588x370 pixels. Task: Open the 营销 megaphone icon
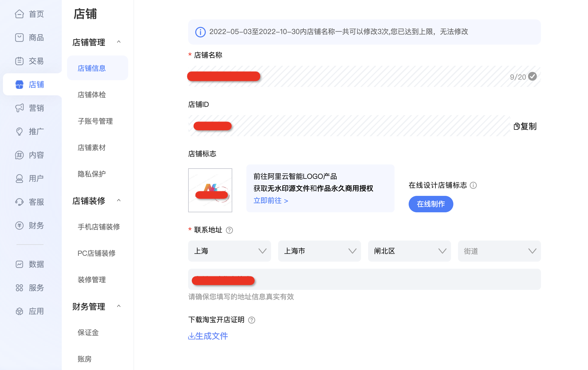point(19,108)
